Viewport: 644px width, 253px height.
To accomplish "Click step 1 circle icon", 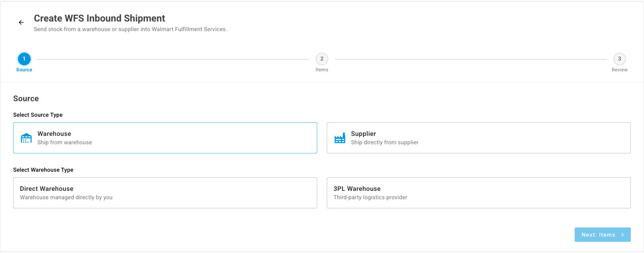I will (x=24, y=59).
